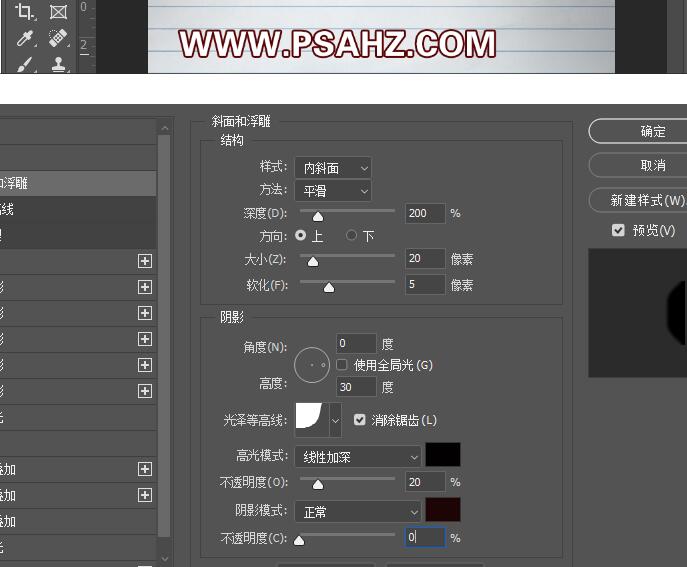Screen dimensions: 687x567
Task: Click the 软化 slider handle
Action: point(329,287)
